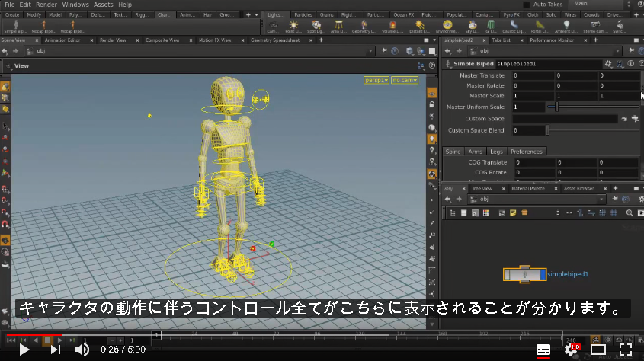This screenshot has height=361, width=644.
Task: Click the sticky note icon in network editor
Action: [513, 213]
